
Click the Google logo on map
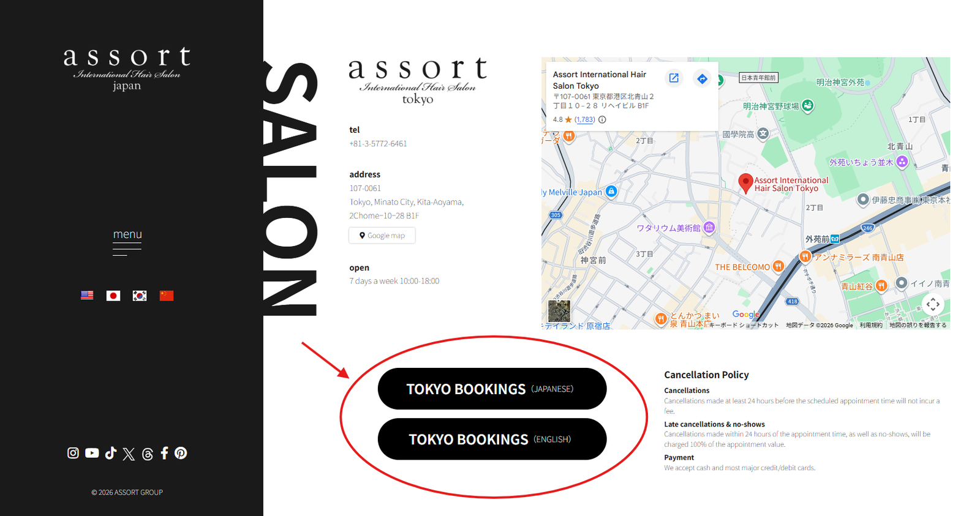[746, 314]
